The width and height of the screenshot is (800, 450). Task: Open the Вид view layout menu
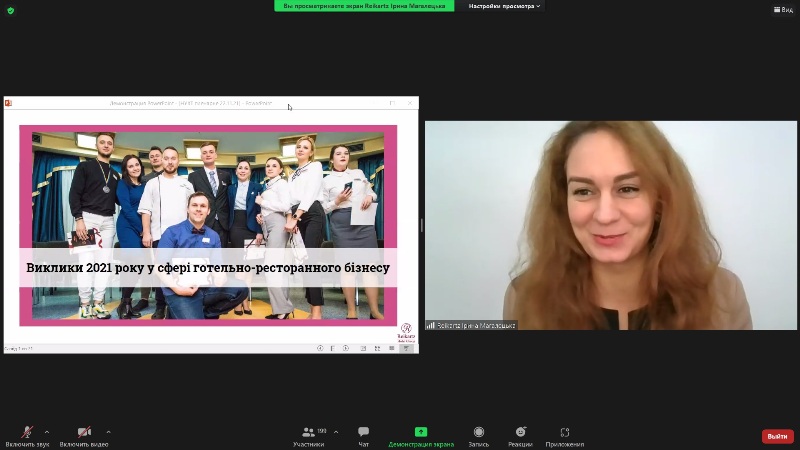click(783, 10)
